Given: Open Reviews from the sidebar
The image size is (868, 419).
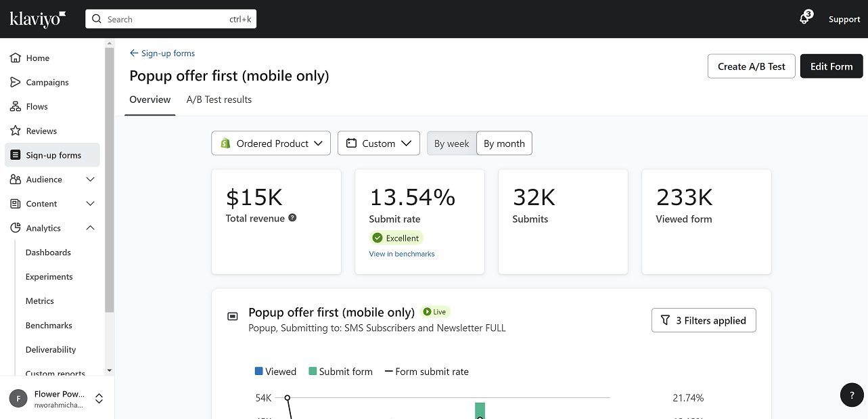Looking at the screenshot, I should pos(41,131).
